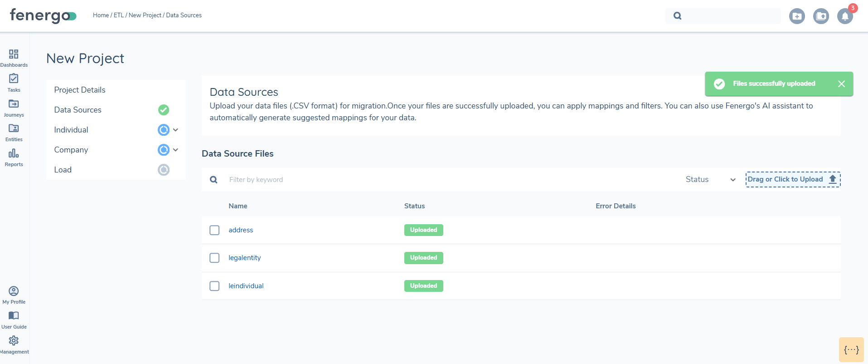Open the Reports sidebar icon
868x364 pixels.
(x=14, y=153)
